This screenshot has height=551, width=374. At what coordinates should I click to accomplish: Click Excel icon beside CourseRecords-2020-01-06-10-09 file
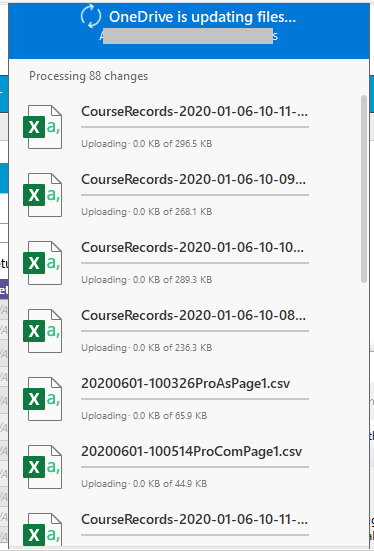click(x=43, y=195)
